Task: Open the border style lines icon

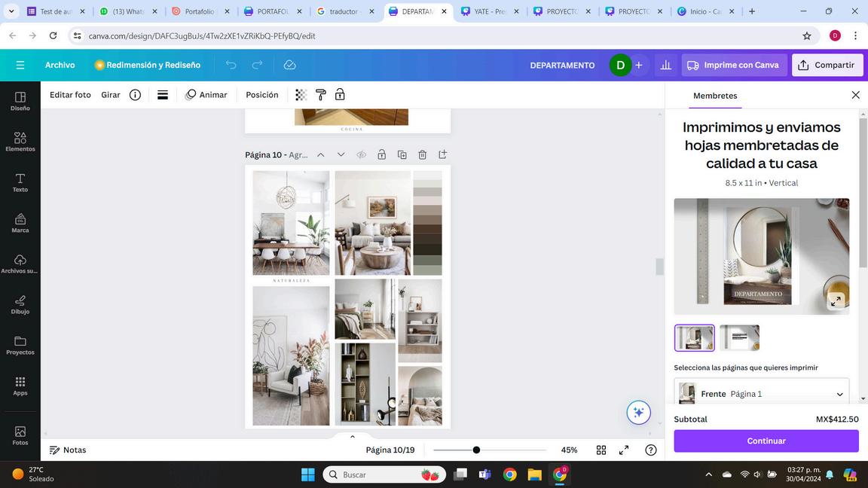Action: coord(163,95)
